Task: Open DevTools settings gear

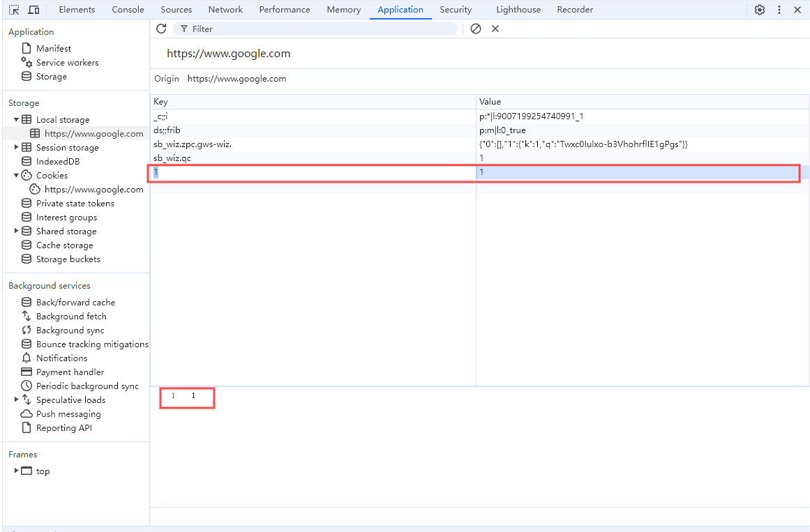Action: point(759,10)
